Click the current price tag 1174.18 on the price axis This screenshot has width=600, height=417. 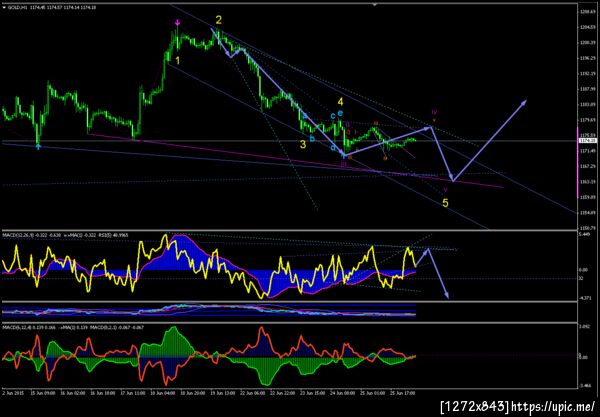(587, 141)
